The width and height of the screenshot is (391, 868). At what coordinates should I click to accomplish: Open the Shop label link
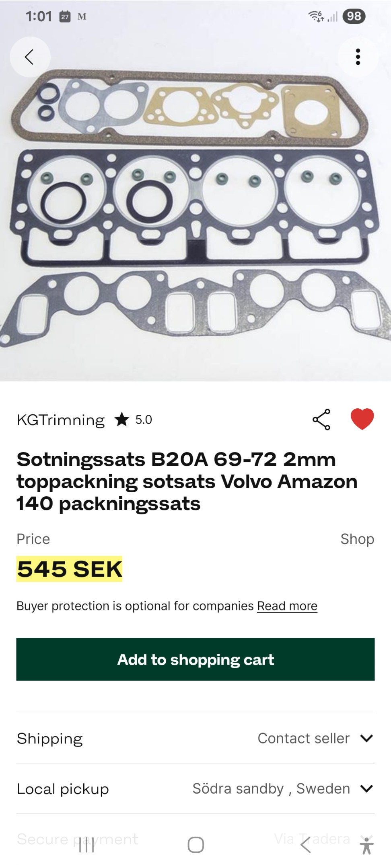[x=357, y=539]
